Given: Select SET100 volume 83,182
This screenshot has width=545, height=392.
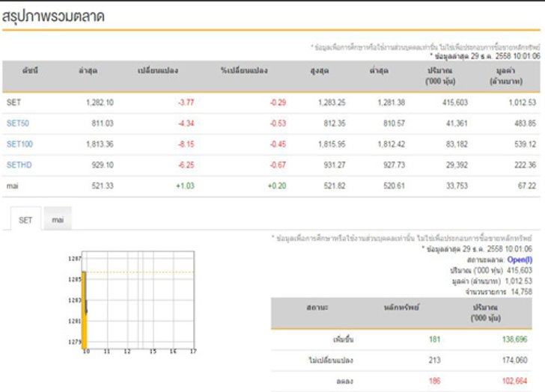Looking at the screenshot, I should coord(457,144).
